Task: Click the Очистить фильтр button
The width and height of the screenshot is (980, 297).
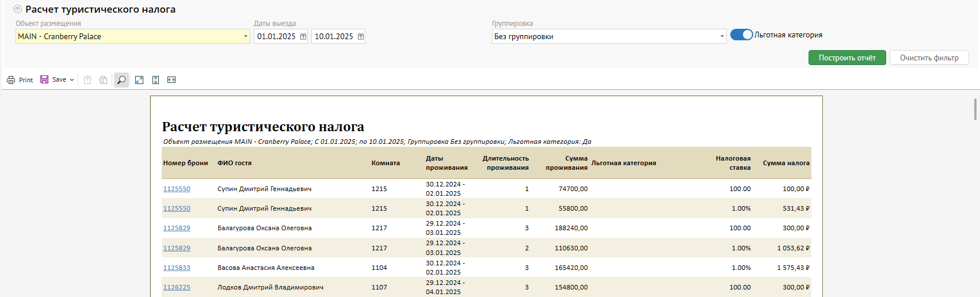Action: (929, 58)
